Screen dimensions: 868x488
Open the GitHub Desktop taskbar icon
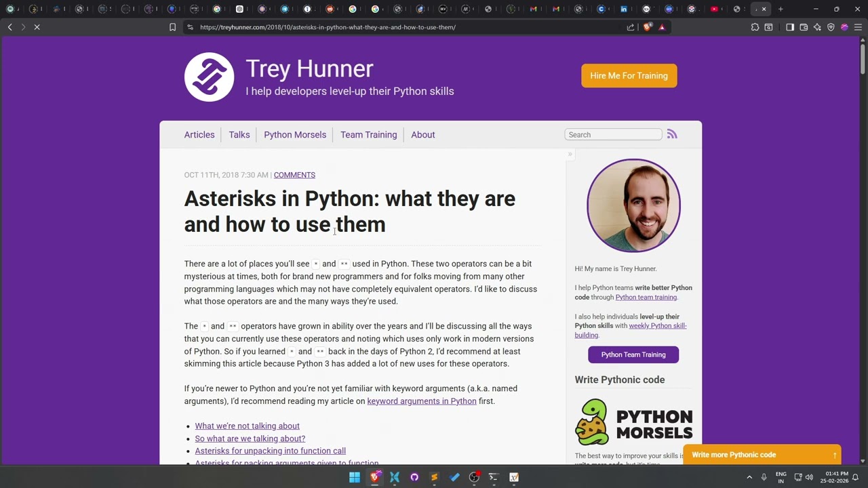[x=414, y=477]
